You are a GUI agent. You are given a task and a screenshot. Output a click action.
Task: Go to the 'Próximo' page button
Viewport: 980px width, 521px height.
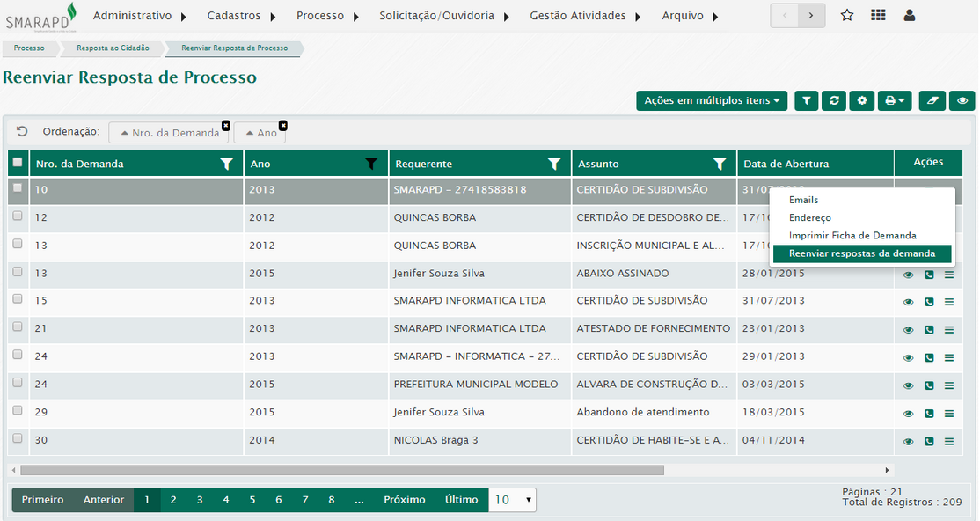coord(404,500)
